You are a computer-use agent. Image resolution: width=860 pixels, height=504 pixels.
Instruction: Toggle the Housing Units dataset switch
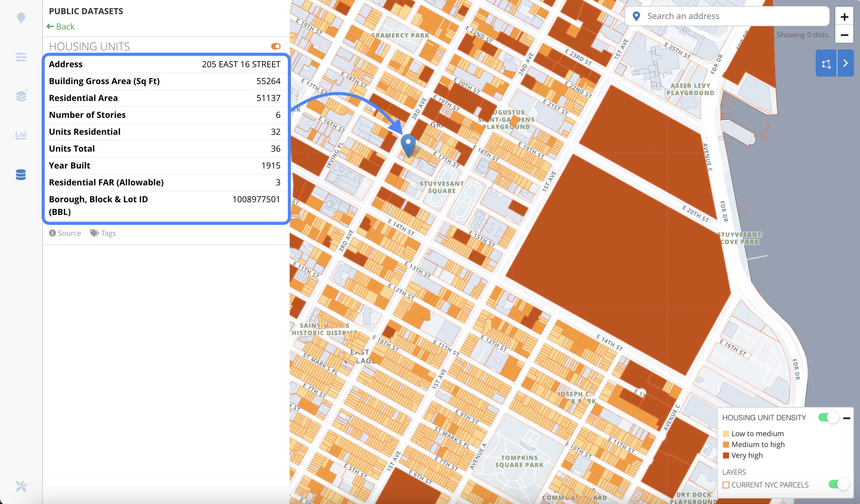(276, 46)
